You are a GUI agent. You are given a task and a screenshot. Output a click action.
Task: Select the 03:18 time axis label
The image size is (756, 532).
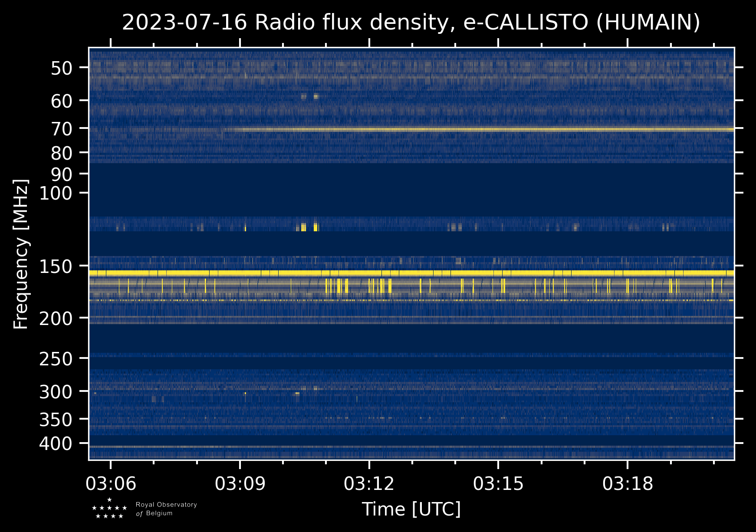[627, 483]
